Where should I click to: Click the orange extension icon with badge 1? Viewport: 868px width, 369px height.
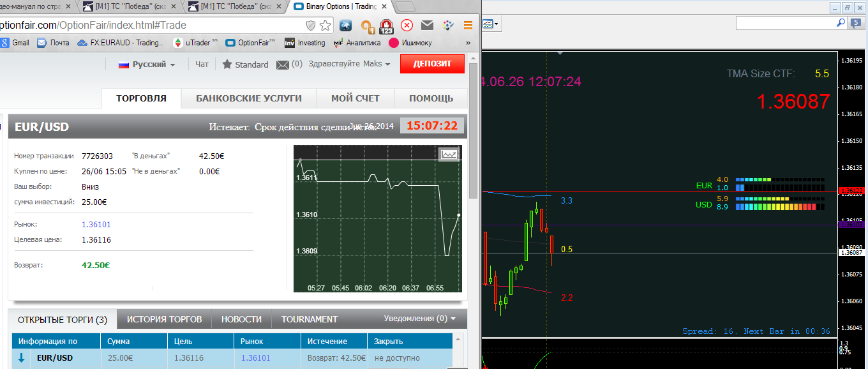(366, 26)
